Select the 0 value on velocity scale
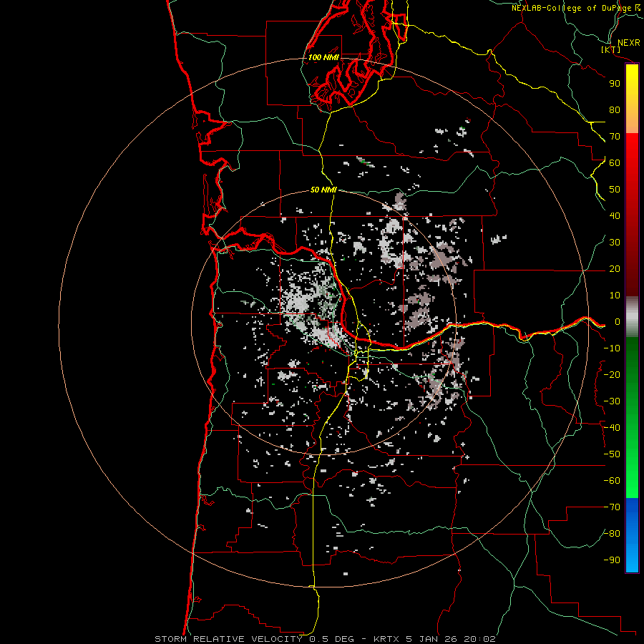The height and width of the screenshot is (644, 644). pos(618,321)
